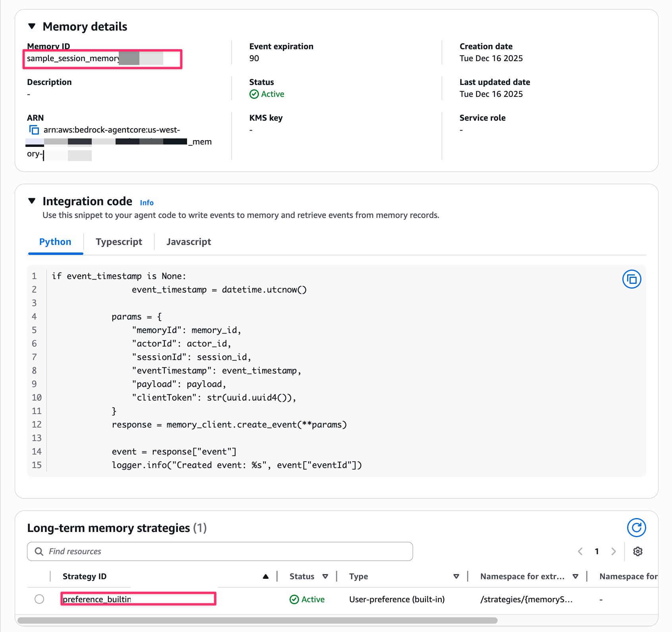Select the preference_builtin strategy radio button
672x632 pixels.
[x=39, y=599]
